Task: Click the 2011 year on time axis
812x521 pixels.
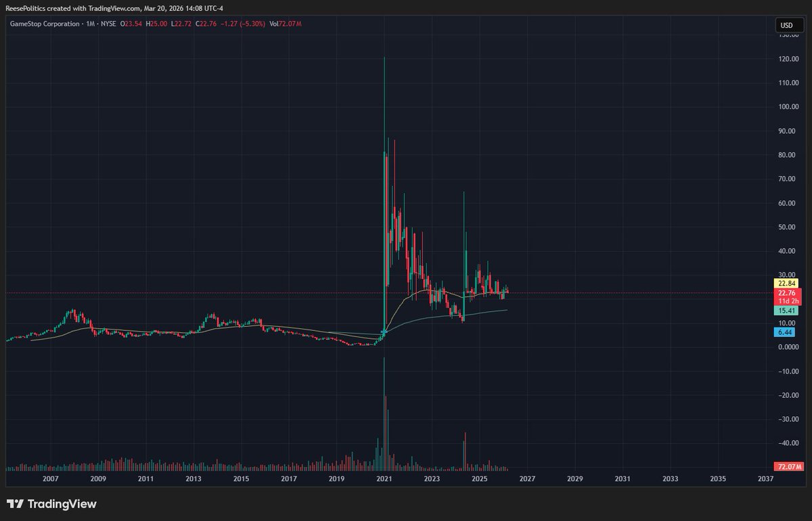Action: click(145, 479)
